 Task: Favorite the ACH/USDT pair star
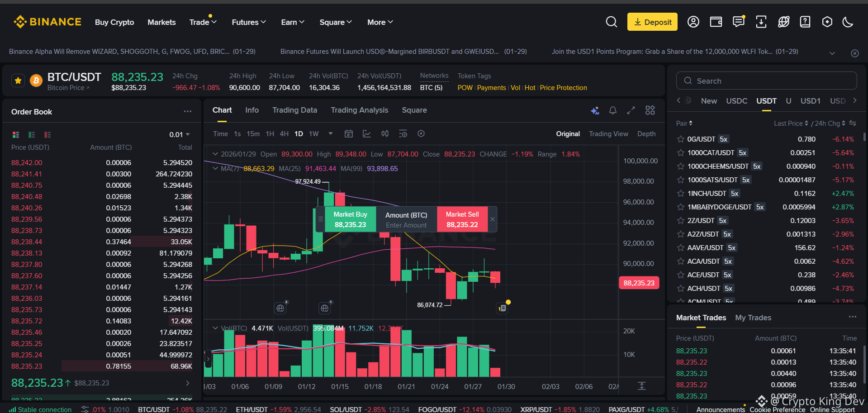[x=680, y=289]
